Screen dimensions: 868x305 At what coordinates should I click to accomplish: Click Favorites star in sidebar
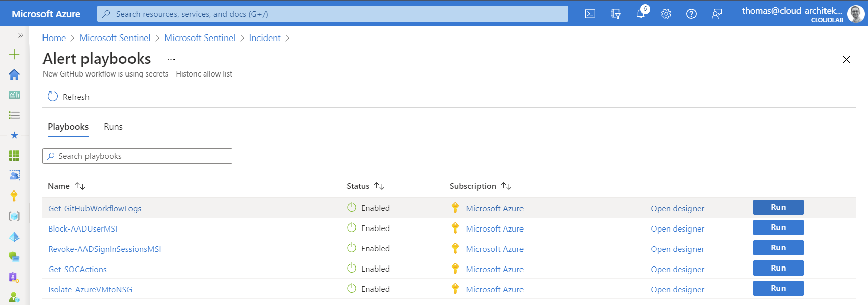[x=14, y=135]
